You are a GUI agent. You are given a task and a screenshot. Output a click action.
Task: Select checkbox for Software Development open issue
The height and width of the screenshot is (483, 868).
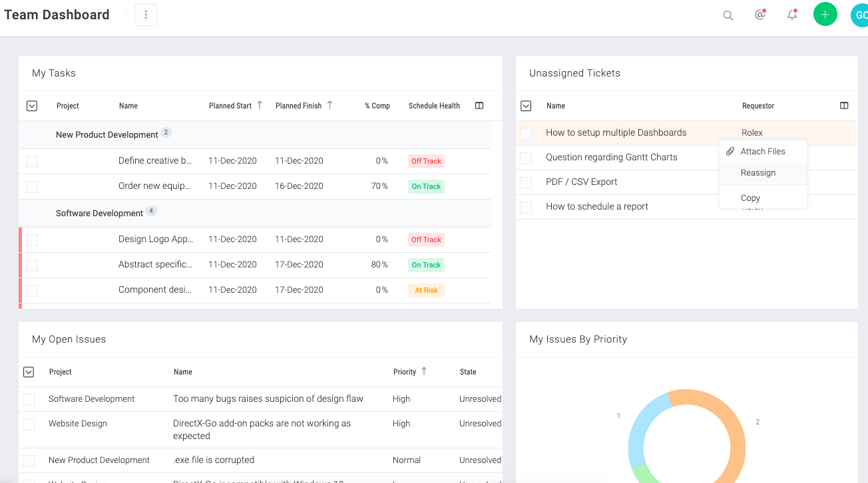[x=29, y=399]
